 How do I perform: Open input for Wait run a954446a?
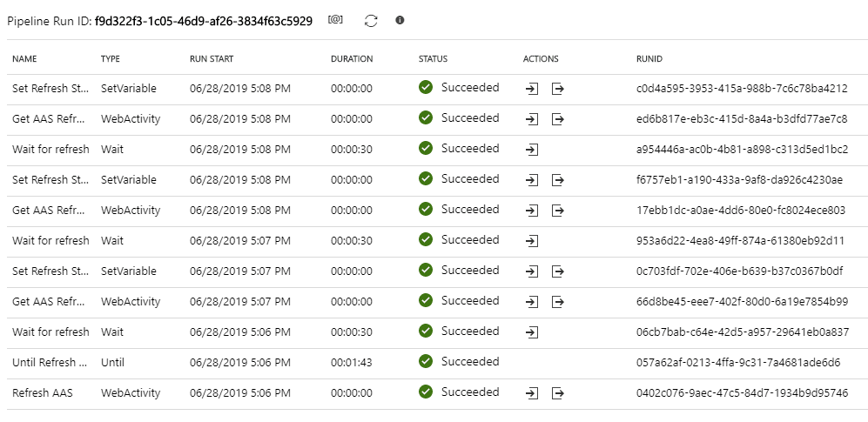[532, 150]
